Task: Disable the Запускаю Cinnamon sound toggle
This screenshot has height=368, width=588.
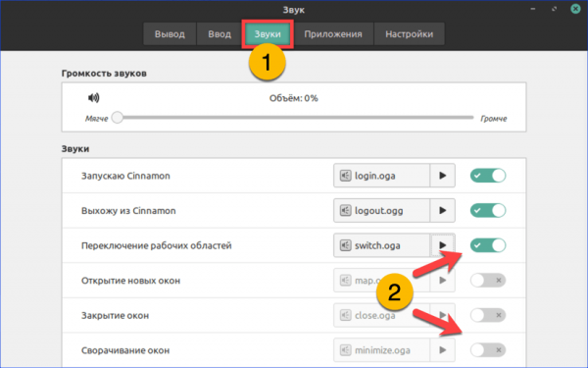Action: (488, 176)
